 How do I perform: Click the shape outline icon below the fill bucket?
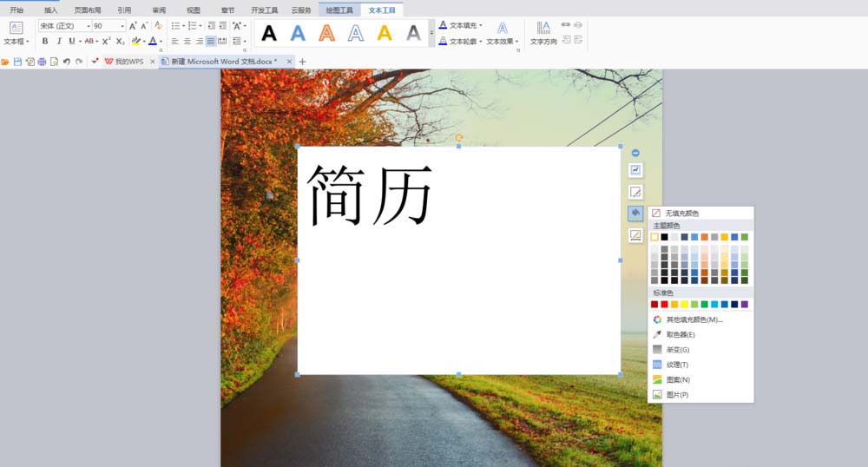pos(635,235)
